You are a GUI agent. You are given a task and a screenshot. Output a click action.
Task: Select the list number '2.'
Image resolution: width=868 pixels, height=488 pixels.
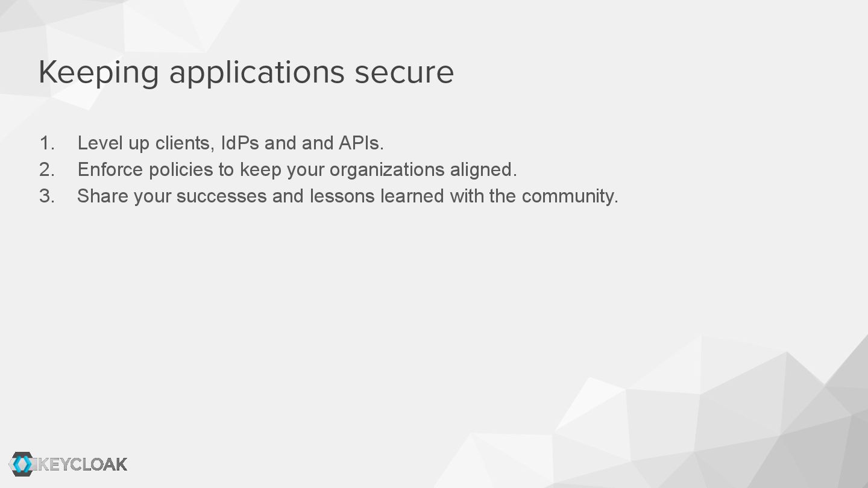[47, 170]
